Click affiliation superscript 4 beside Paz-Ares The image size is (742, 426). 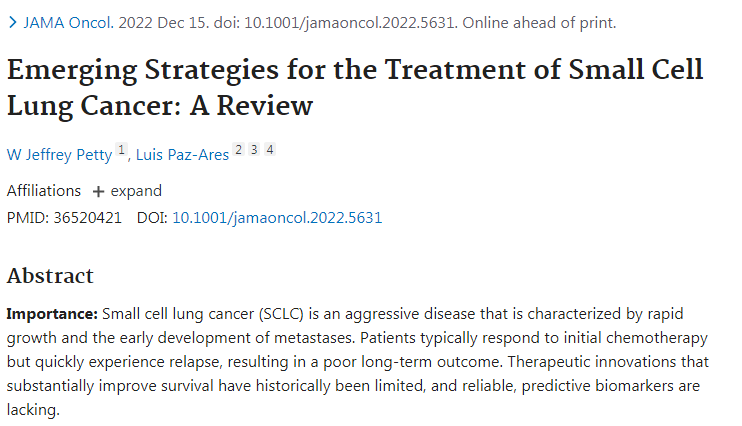pos(270,150)
